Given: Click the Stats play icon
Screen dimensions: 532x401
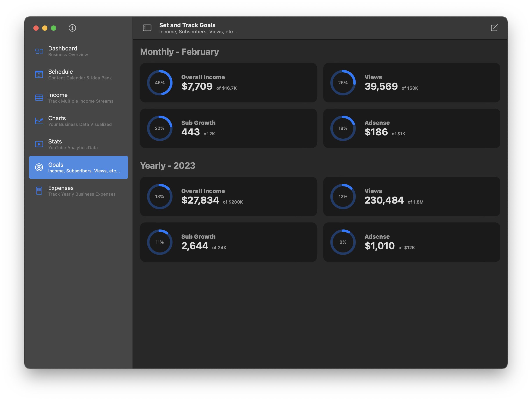Looking at the screenshot, I should point(39,144).
